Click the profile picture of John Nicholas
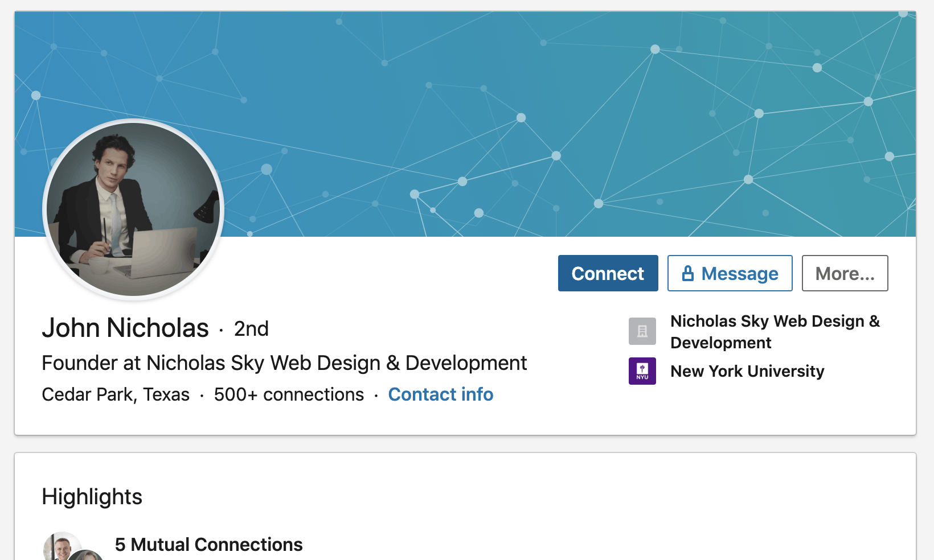The height and width of the screenshot is (560, 934). click(133, 209)
